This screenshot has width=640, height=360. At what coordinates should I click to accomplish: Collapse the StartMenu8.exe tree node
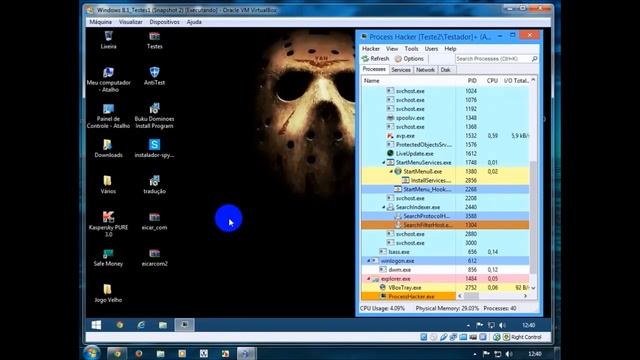pos(391,171)
